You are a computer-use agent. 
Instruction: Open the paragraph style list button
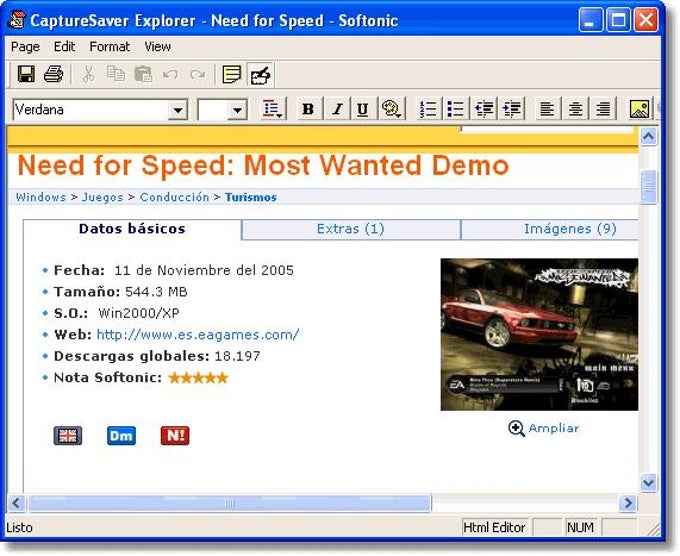click(273, 108)
